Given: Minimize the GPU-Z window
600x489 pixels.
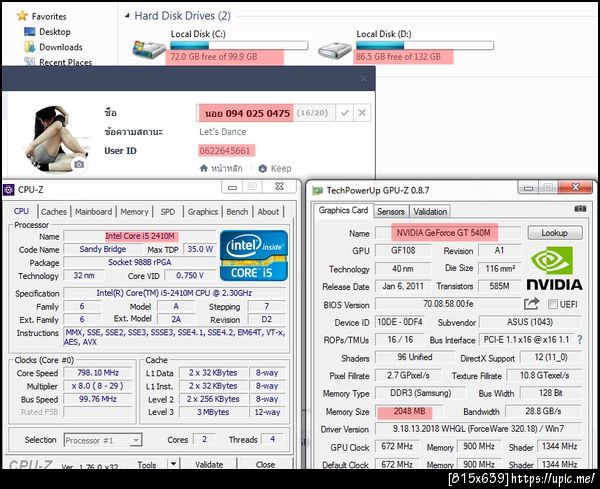Looking at the screenshot, I should [x=529, y=187].
